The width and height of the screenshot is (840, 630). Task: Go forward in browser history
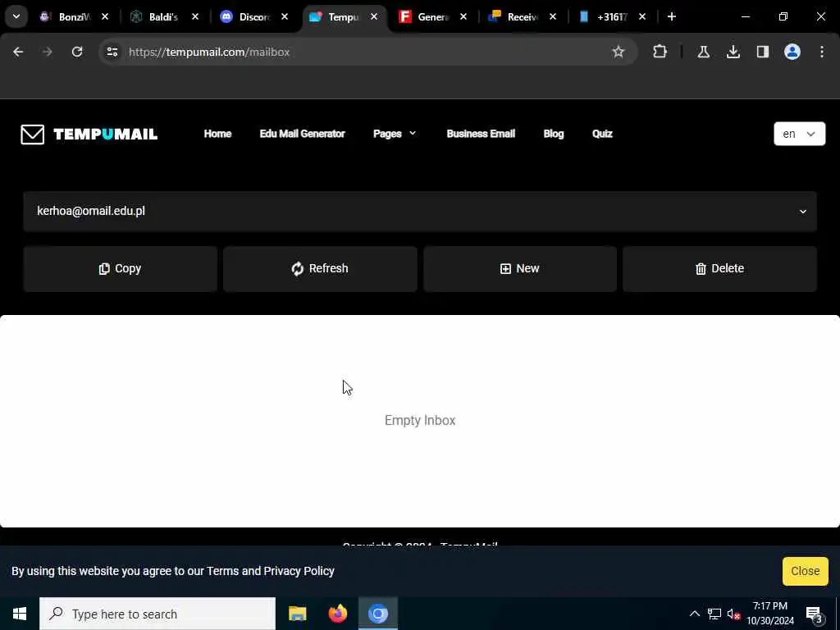(48, 52)
